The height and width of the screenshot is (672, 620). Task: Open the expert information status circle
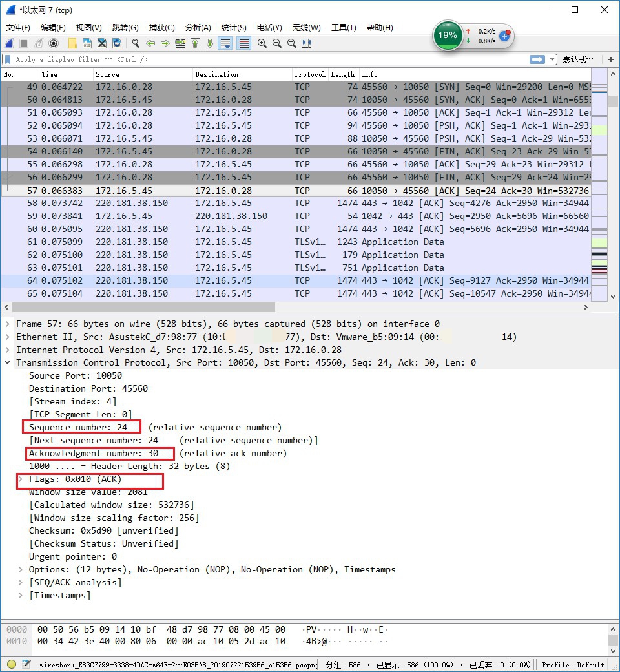pos(12,664)
